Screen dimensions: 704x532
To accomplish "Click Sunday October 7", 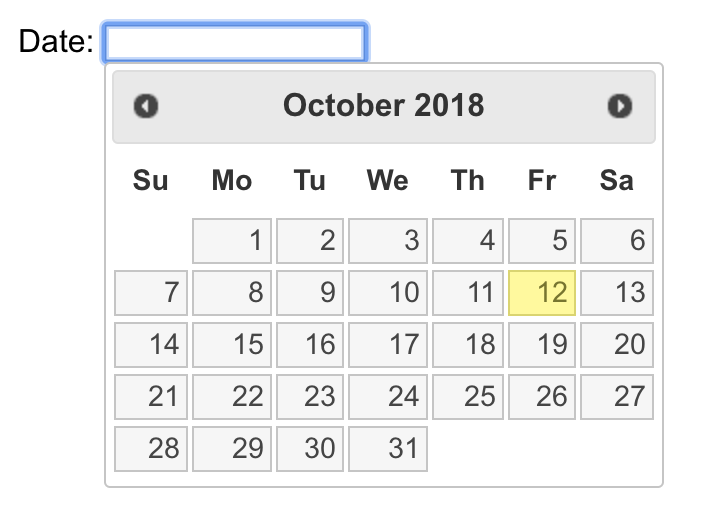I will 151,293.
